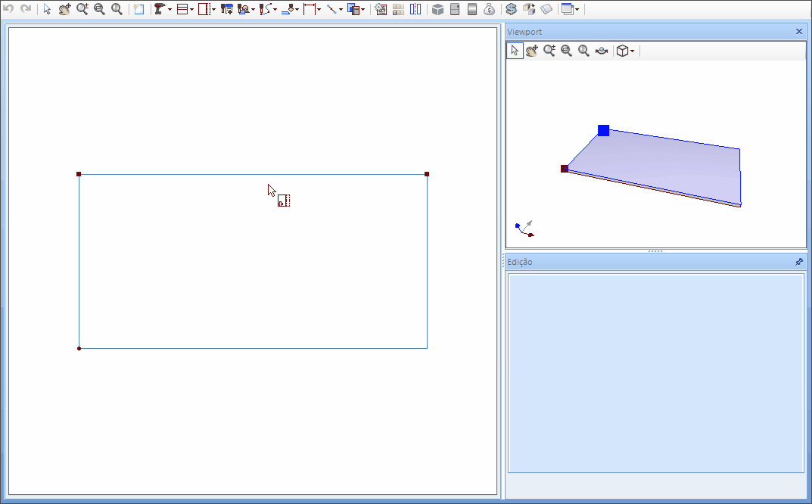Open dropdown beside line tool icon

point(341,9)
